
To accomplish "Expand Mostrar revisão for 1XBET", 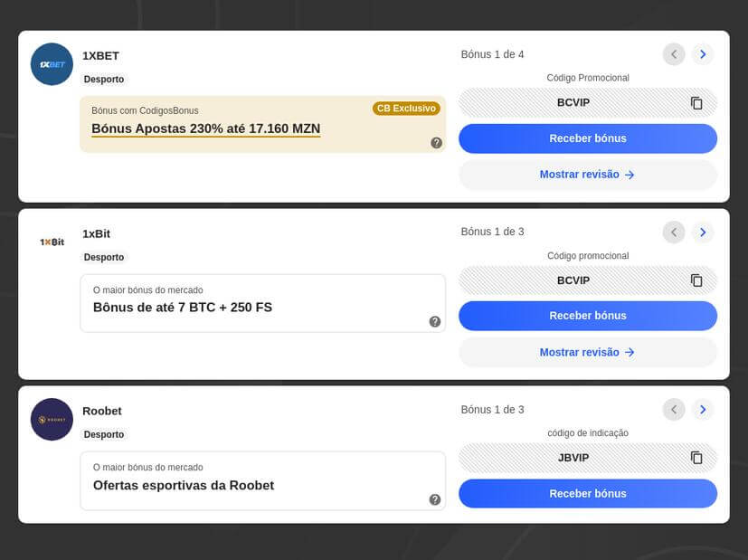I will point(587,175).
